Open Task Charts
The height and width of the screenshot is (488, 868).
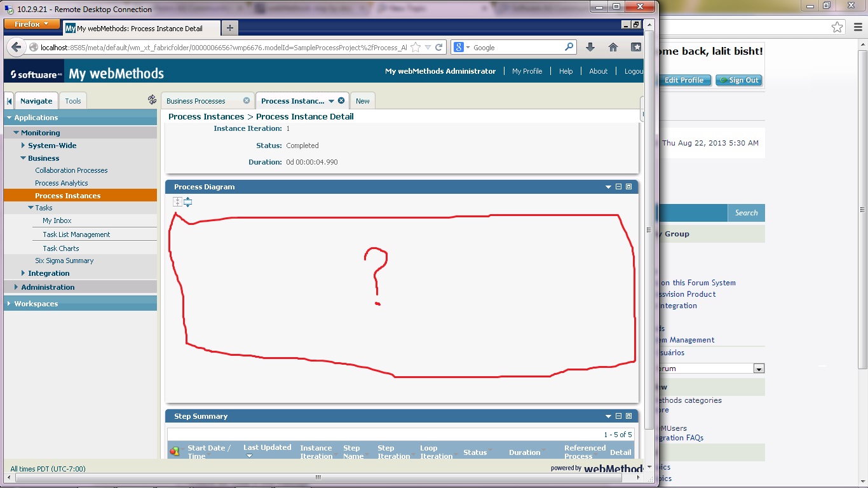(x=61, y=248)
